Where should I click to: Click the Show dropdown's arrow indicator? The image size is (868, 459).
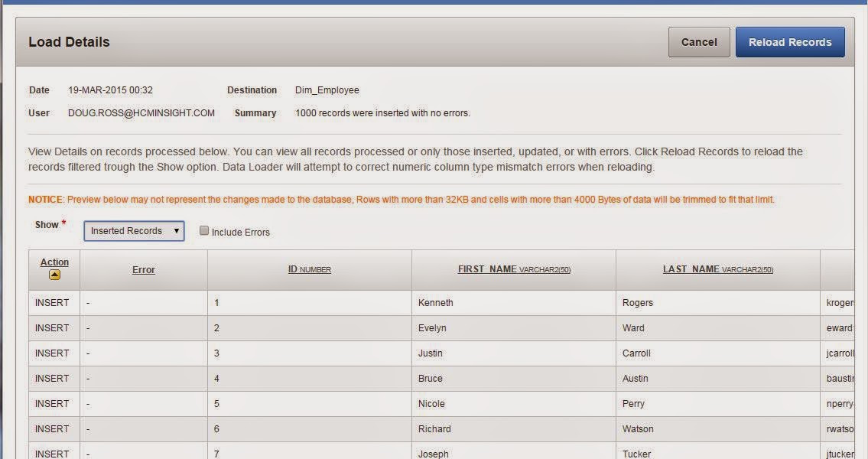coord(177,231)
